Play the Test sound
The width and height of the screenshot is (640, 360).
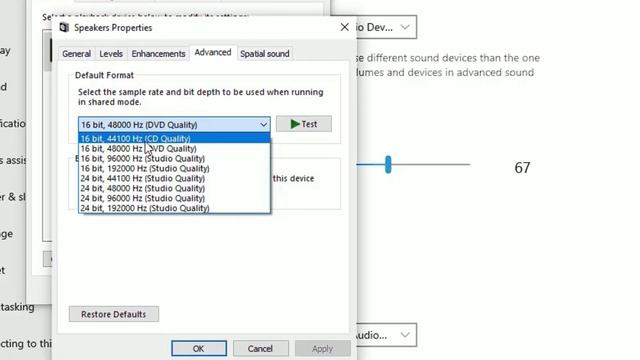(x=304, y=124)
